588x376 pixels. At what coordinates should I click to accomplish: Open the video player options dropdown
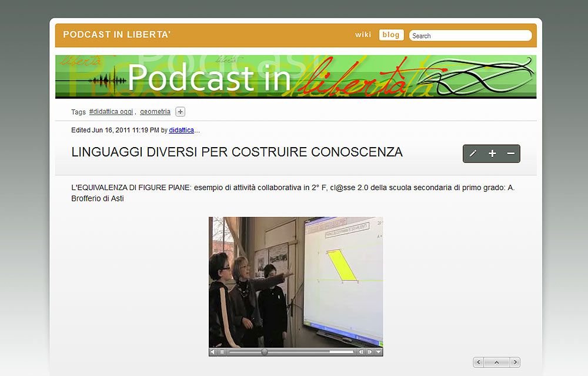coord(378,352)
